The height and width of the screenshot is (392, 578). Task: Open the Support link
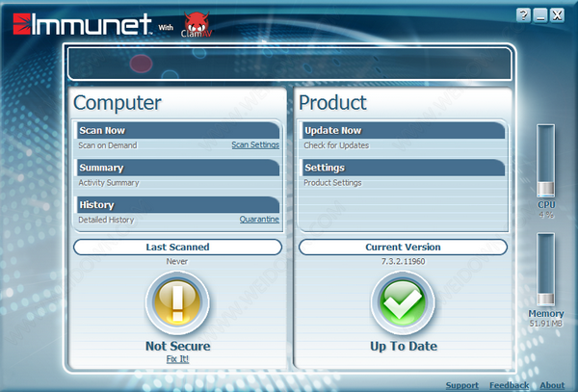461,385
